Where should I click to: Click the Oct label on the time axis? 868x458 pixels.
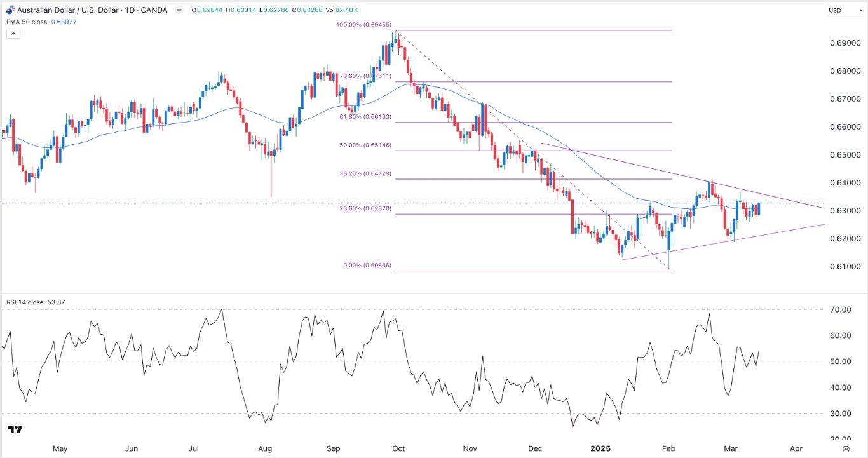click(398, 448)
